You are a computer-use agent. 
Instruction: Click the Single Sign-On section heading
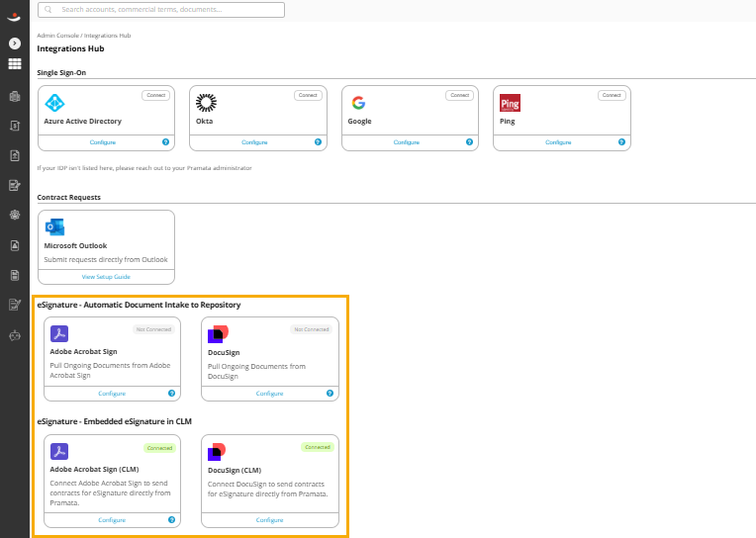coord(61,73)
